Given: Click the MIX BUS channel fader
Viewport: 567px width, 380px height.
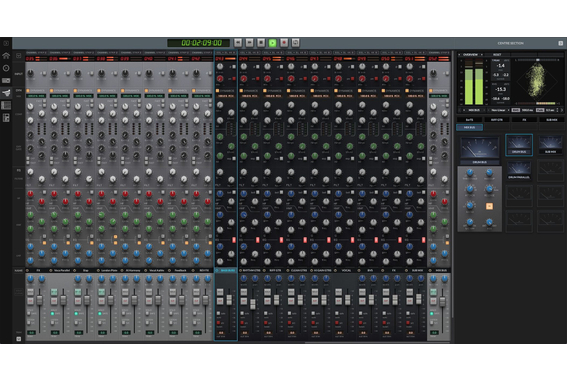Looking at the screenshot, I should coord(442,301).
